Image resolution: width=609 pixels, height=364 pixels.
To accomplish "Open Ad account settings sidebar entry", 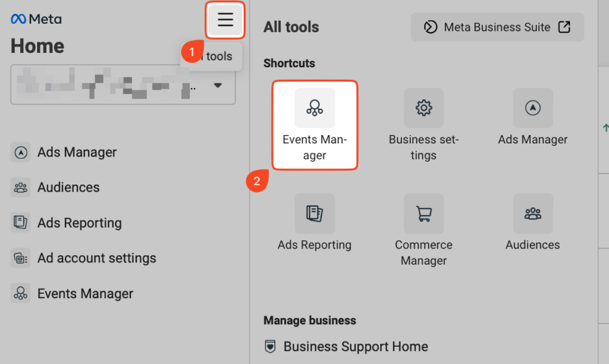I will [x=97, y=258].
